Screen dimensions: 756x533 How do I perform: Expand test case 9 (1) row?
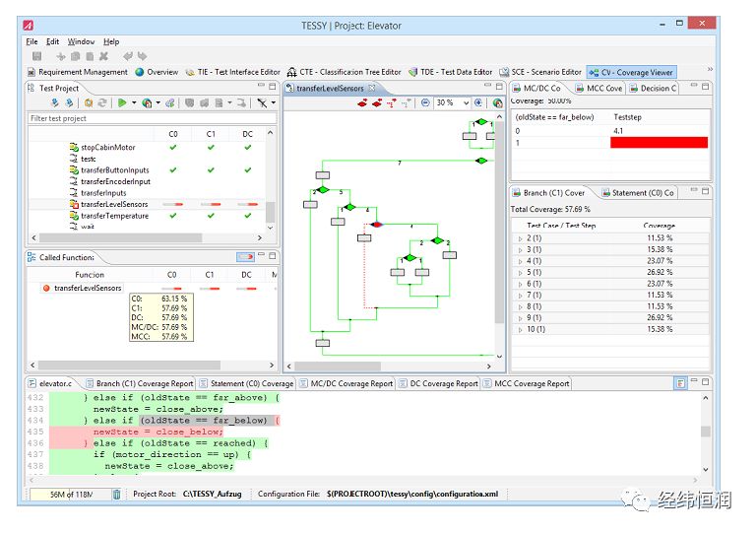click(x=520, y=318)
